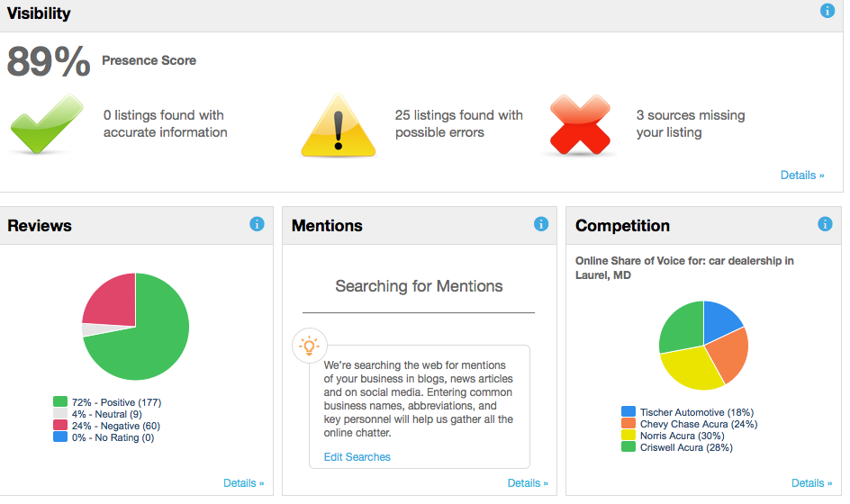Click the 'Searching for Mentions' heading
The width and height of the screenshot is (850, 504).
click(419, 285)
